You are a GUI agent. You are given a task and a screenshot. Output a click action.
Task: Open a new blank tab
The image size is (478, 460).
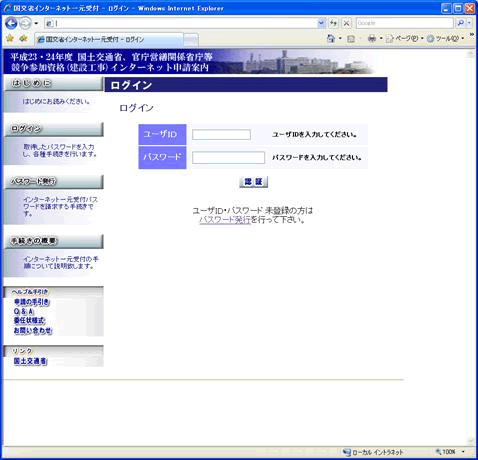(191, 40)
